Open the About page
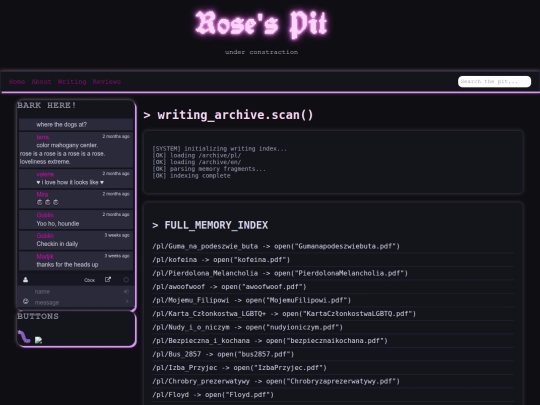The height and width of the screenshot is (405, 540). [41, 82]
